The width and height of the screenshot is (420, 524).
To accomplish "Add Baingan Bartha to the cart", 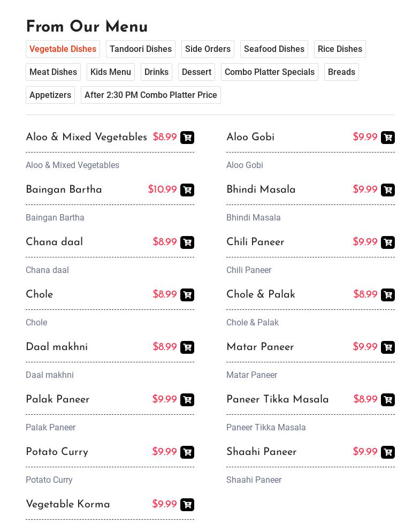I will tap(187, 190).
